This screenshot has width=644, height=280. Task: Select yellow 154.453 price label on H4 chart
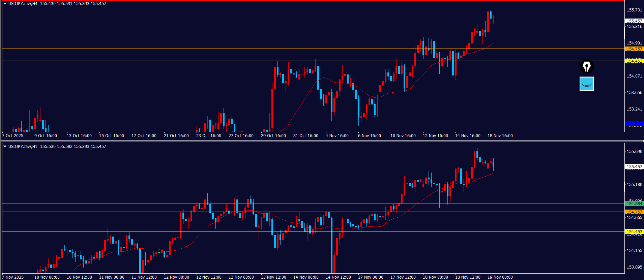pos(634,61)
